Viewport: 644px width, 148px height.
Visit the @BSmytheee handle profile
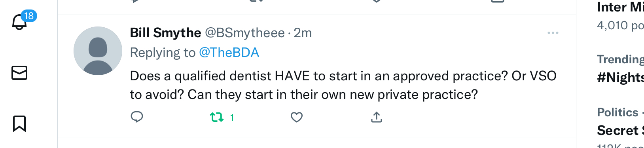(245, 33)
